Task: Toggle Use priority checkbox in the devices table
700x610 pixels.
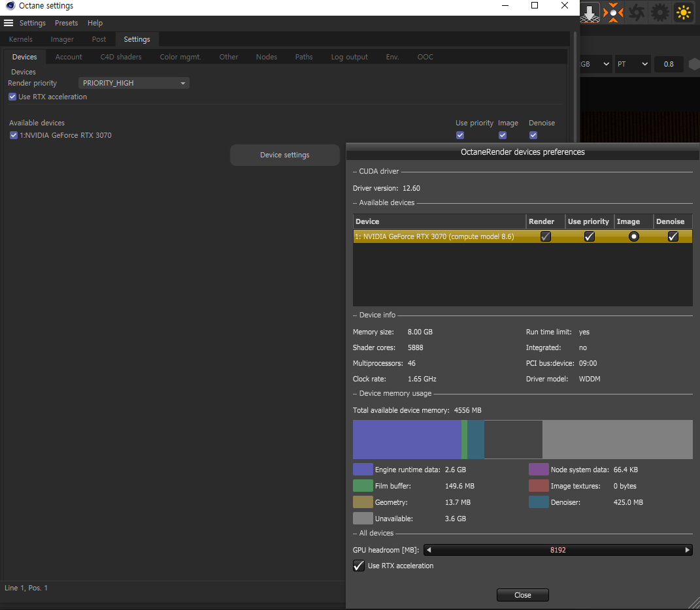Action: [x=590, y=236]
